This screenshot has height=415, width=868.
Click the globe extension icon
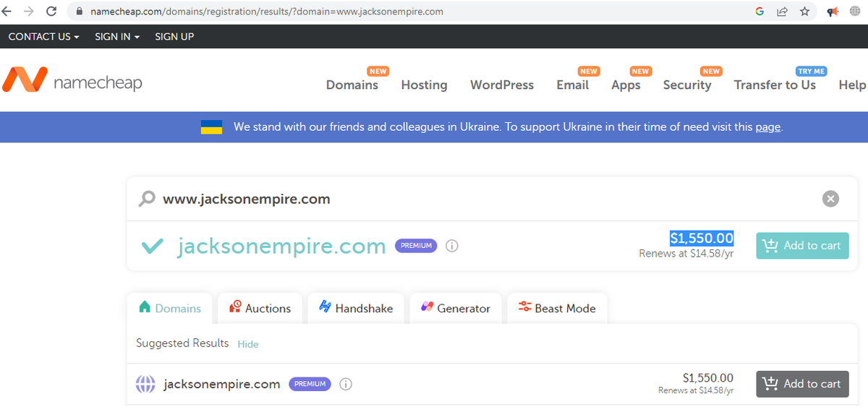854,12
